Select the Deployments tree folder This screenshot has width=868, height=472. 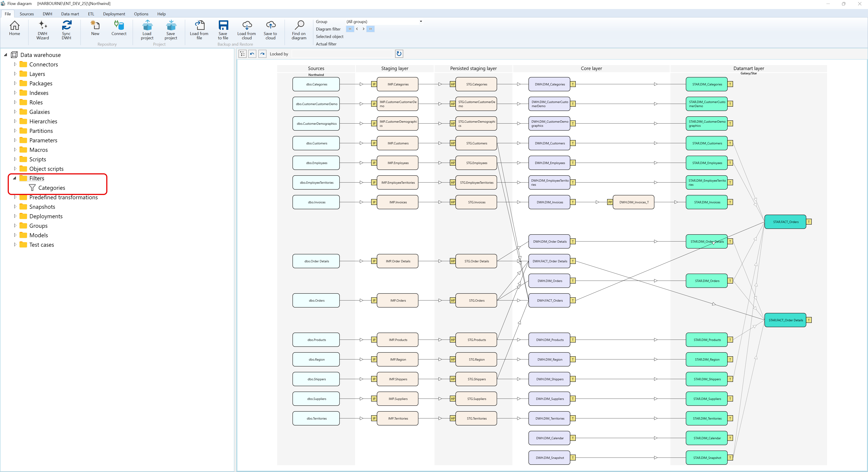tap(46, 216)
